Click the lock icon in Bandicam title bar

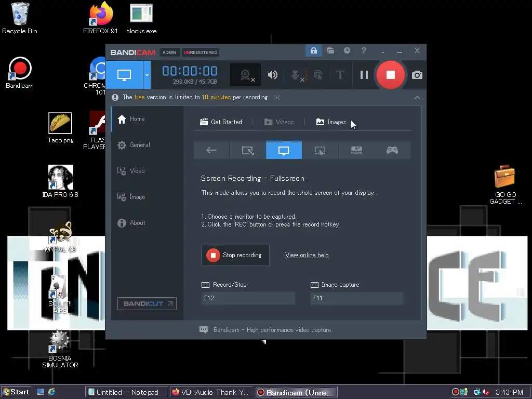(x=313, y=51)
